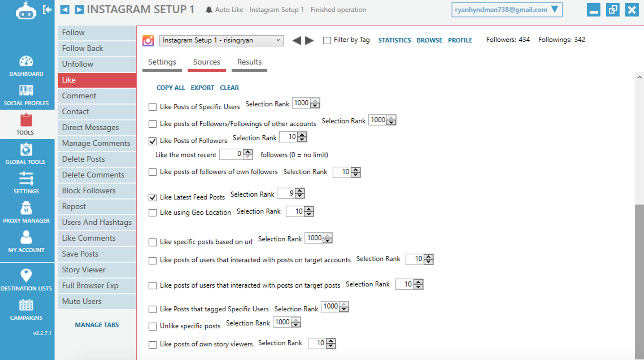The width and height of the screenshot is (644, 360).
Task: Collapse the sidebar with arrow icon
Action: 47,10
